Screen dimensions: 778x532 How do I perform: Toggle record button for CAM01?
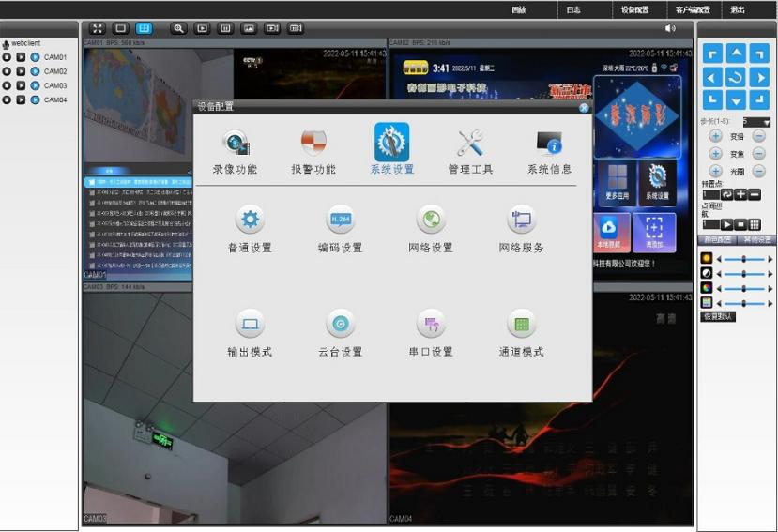coord(7,57)
